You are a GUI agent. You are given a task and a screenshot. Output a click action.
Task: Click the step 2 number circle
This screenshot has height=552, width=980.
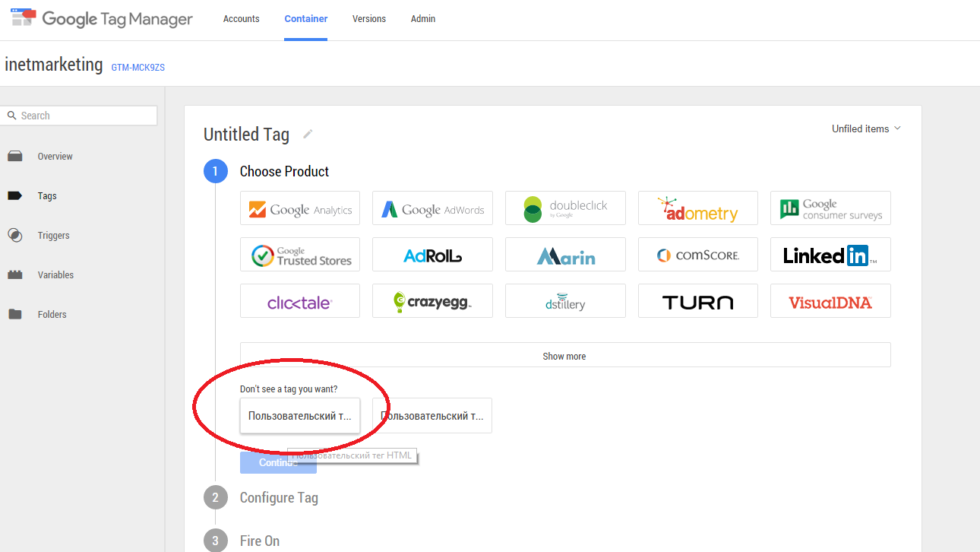pos(216,498)
